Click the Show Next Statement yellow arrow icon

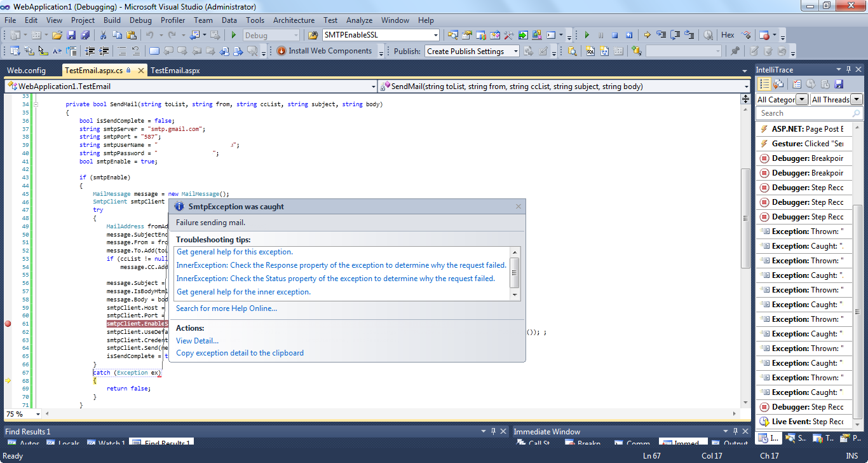click(x=647, y=35)
